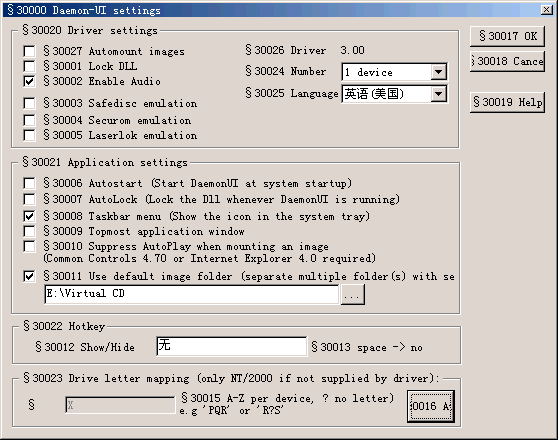Toggle Autostart at system startup

(x=29, y=183)
